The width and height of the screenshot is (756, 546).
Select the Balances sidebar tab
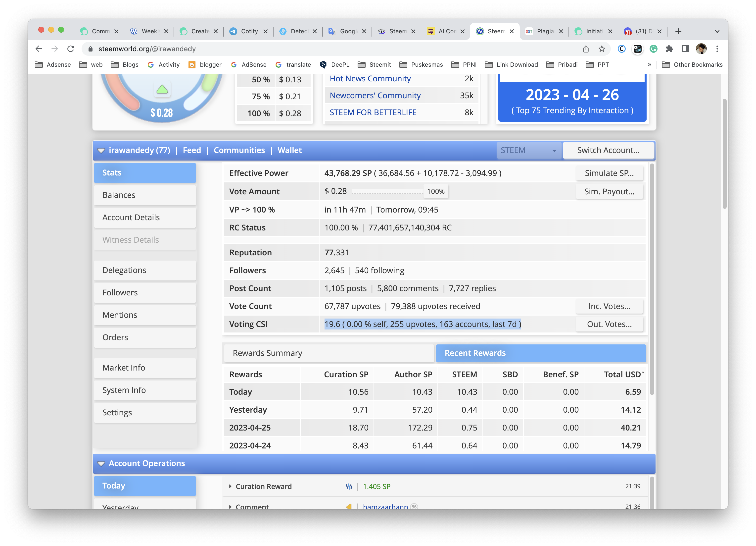(x=145, y=195)
